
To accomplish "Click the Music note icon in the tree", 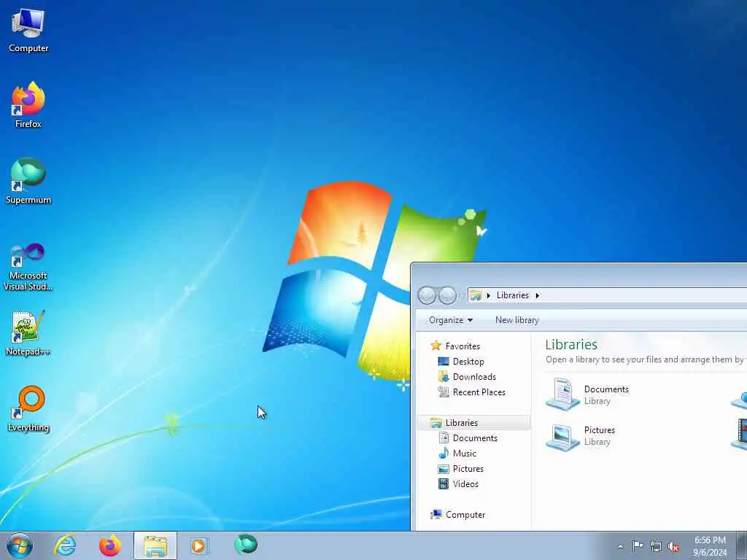I will tap(444, 453).
